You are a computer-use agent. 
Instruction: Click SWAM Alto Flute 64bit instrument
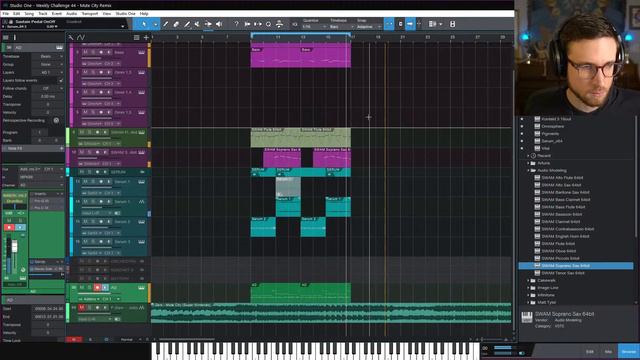pos(562,178)
